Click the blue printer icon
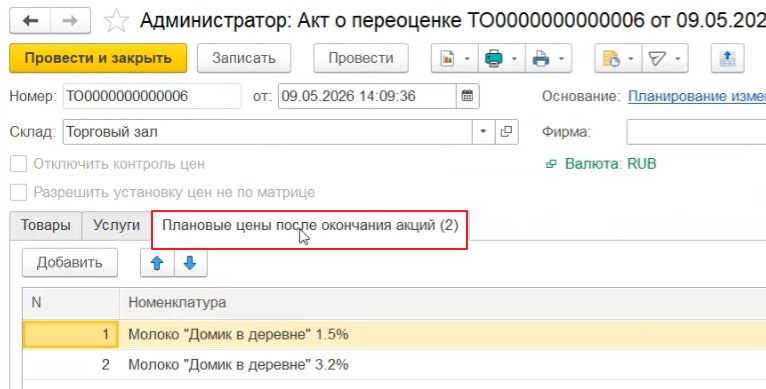 tap(541, 59)
